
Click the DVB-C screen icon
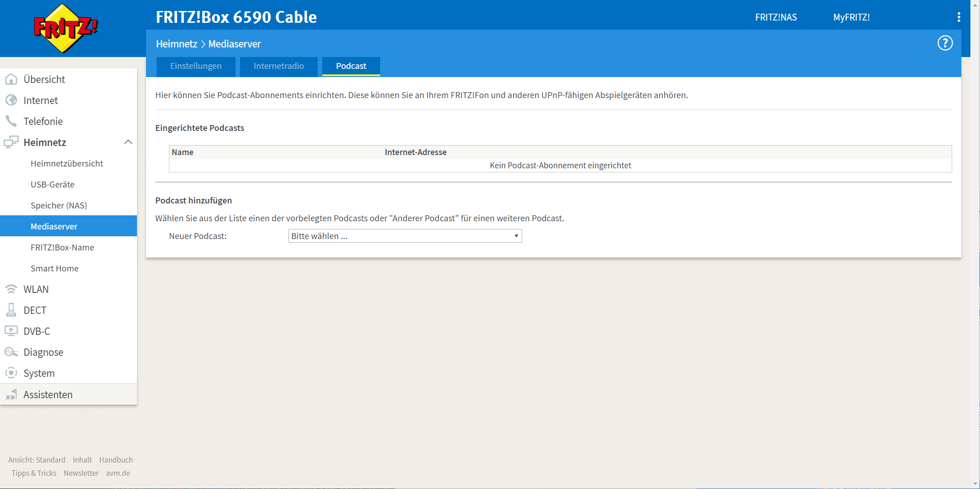click(x=11, y=331)
